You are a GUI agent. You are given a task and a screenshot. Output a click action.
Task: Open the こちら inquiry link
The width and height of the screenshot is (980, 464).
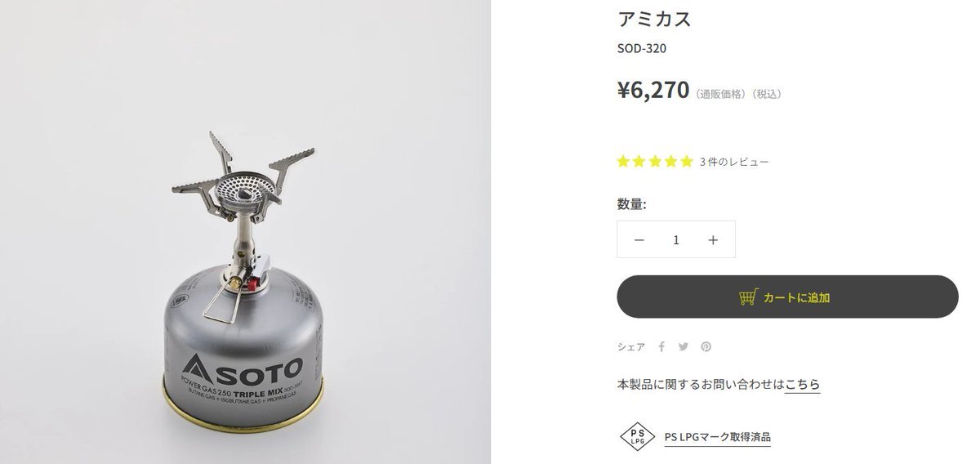(x=802, y=384)
